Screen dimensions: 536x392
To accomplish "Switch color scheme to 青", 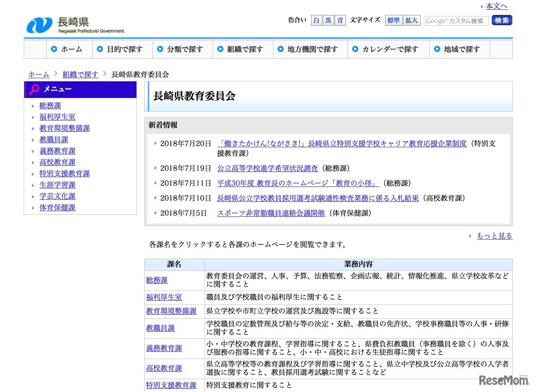I will click(x=340, y=21).
